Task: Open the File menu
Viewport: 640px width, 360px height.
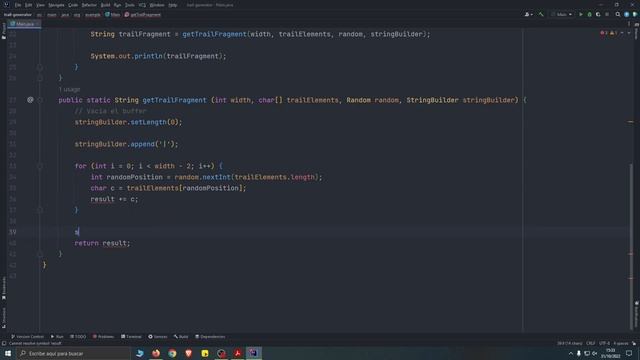Action: [18, 5]
